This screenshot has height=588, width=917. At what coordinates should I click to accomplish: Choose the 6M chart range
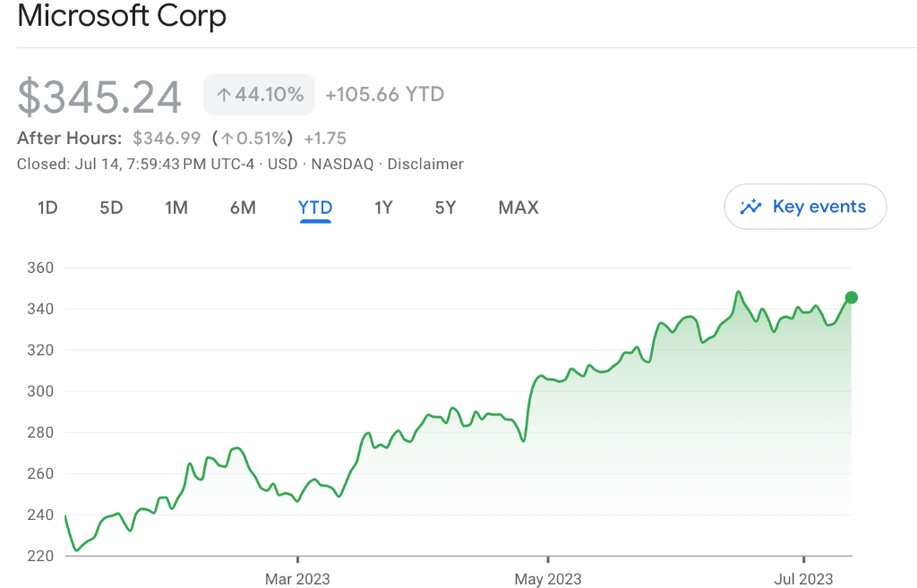point(243,208)
